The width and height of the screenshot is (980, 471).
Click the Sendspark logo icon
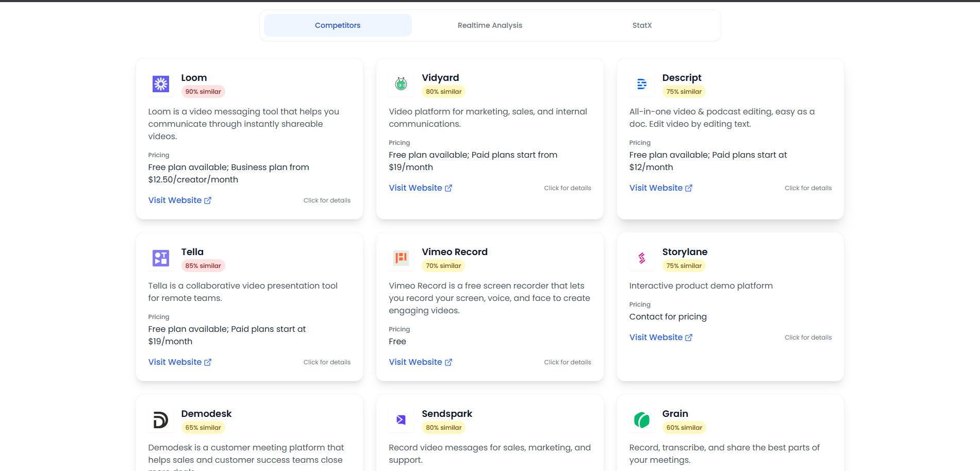(401, 420)
